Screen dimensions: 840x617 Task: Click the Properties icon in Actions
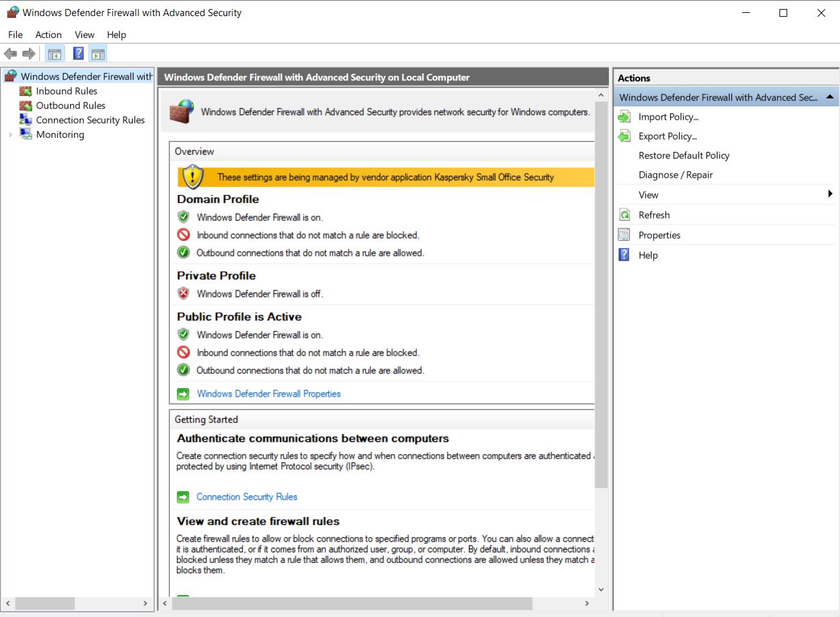pos(624,235)
